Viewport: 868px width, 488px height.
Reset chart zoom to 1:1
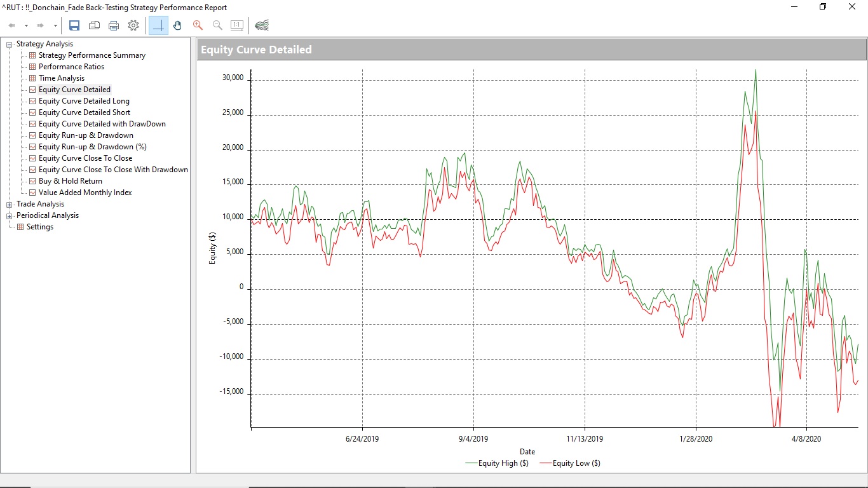[x=237, y=25]
